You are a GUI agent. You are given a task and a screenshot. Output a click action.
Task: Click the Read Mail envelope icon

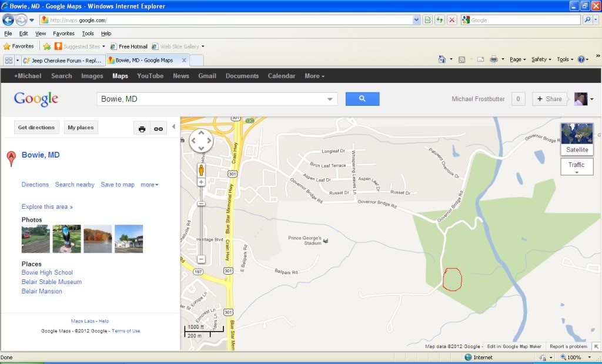[480, 59]
